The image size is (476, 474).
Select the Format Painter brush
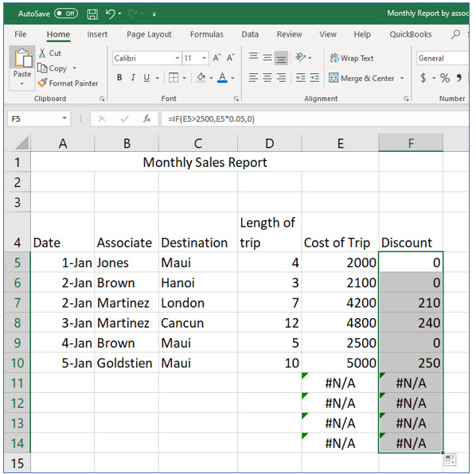[x=42, y=83]
